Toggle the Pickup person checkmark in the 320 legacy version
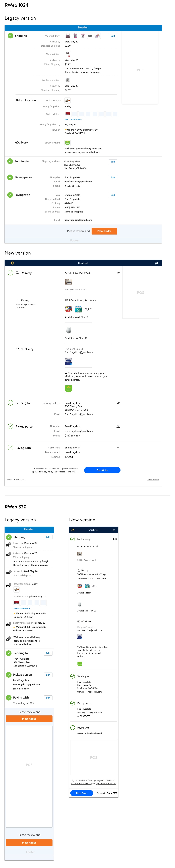175x868 pixels. pos(9,675)
